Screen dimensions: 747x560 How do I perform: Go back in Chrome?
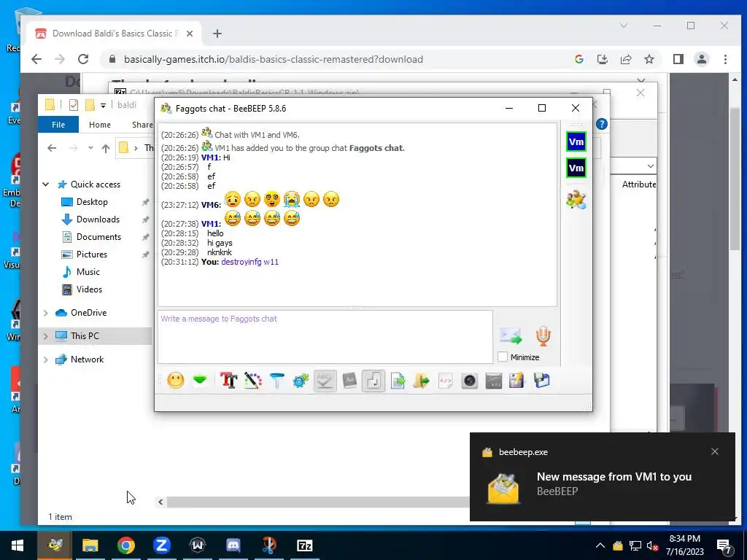click(x=36, y=59)
